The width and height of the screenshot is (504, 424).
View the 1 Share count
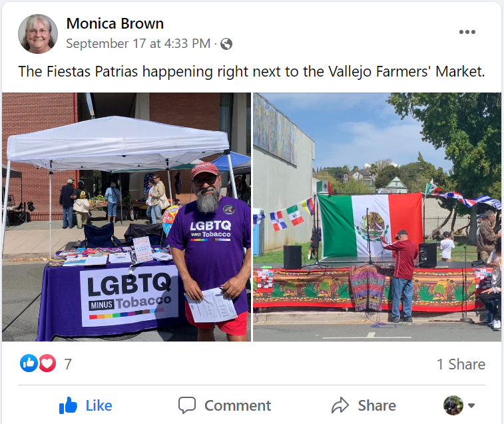coord(461,364)
